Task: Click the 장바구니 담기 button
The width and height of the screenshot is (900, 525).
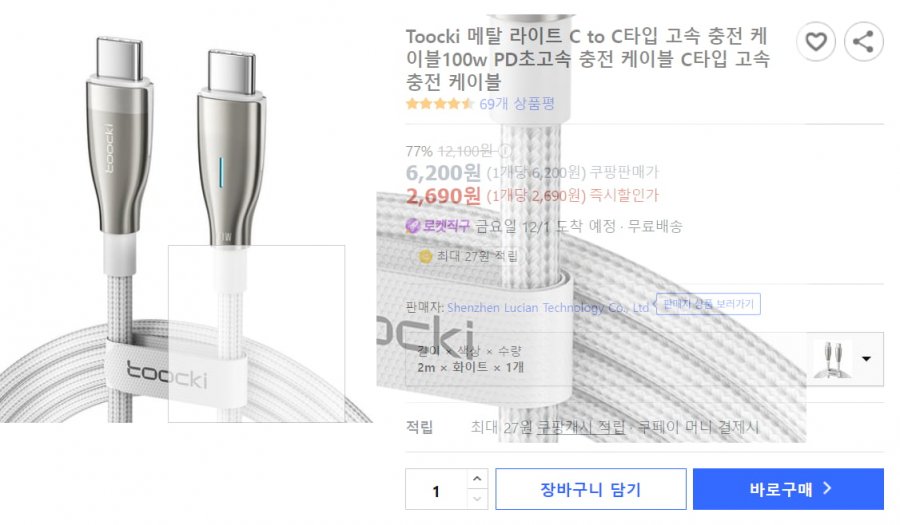Action: tap(591, 489)
